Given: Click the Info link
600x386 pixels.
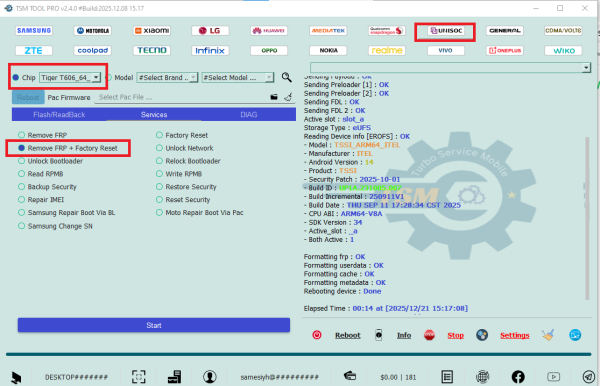Looking at the screenshot, I should click(404, 335).
